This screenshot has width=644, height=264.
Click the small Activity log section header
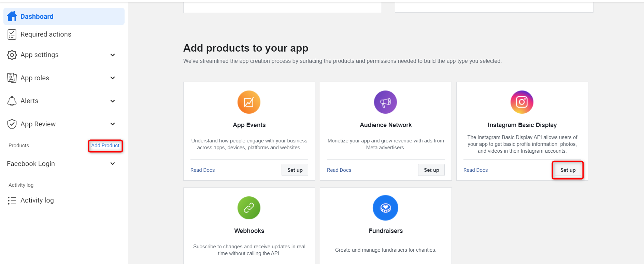[21, 185]
